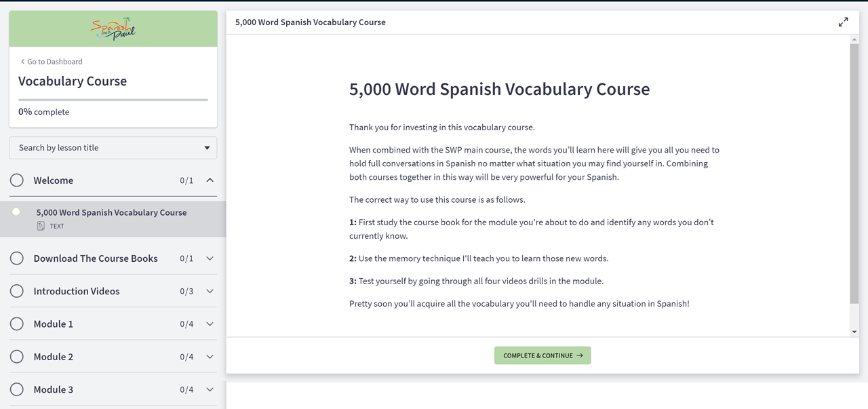Viewport: 868px width, 409px height.
Task: Expand the Module 2 chevron
Action: [210, 357]
